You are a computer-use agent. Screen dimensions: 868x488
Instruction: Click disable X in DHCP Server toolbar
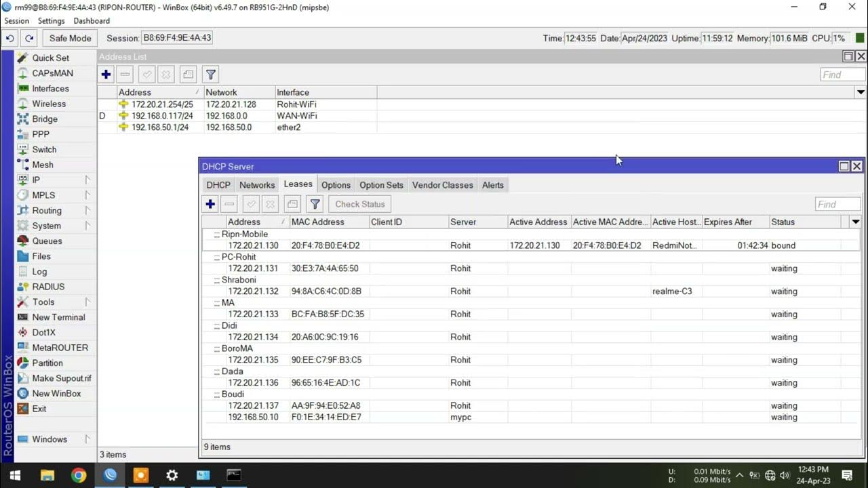tap(270, 204)
